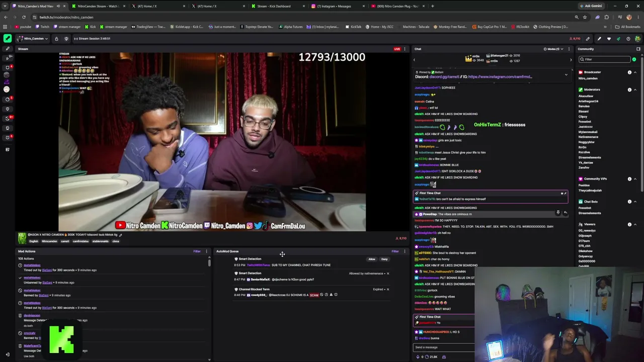The height and width of the screenshot is (362, 644).
Task: Open the Mod Actions Filter
Action: click(x=197, y=251)
